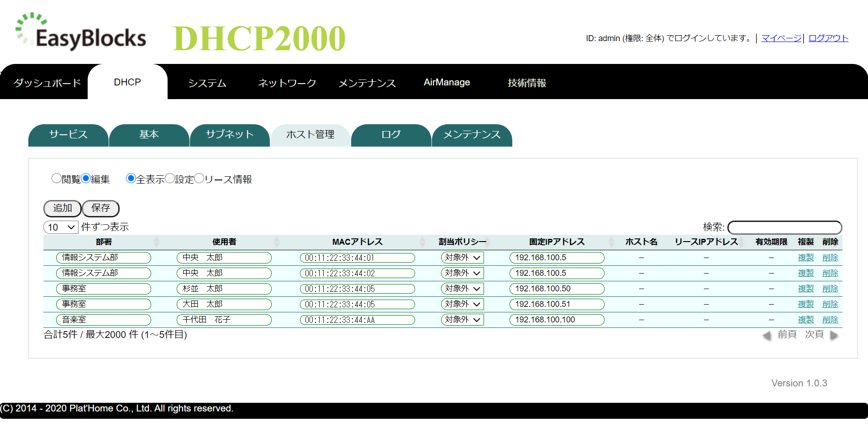This screenshot has height=427, width=868.
Task: Select the 閲覧 radio button
Action: pos(57,178)
